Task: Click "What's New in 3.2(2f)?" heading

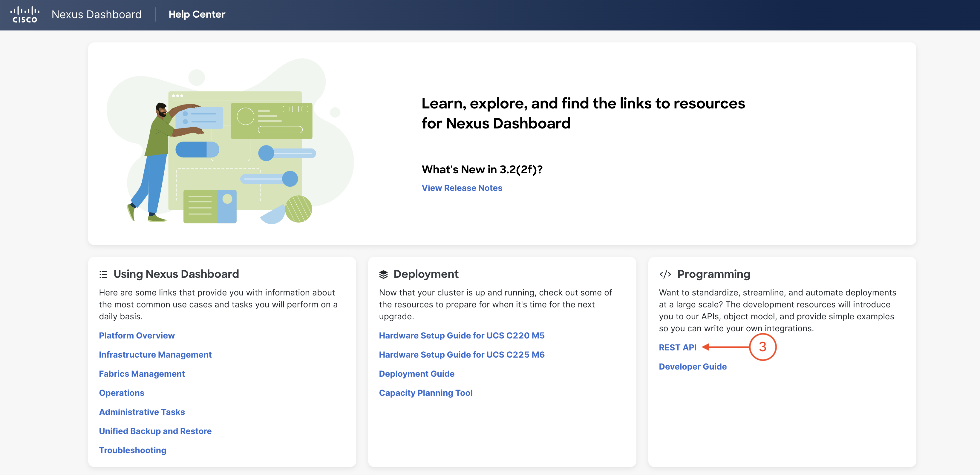Action: 482,169
